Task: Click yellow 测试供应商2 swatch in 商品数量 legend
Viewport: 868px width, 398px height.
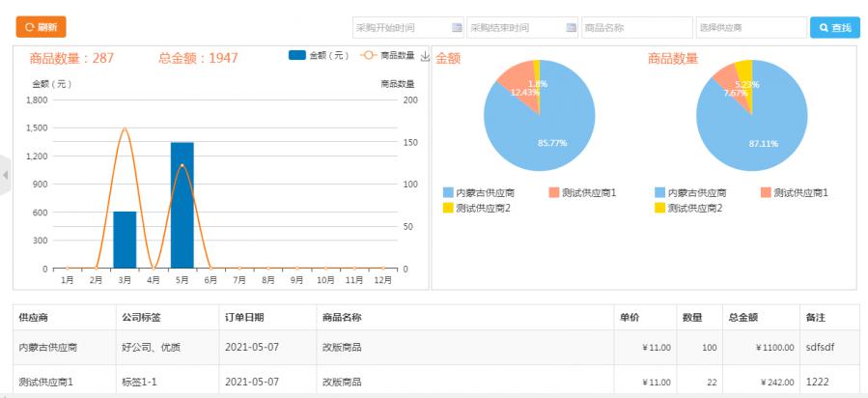Action: pos(660,208)
